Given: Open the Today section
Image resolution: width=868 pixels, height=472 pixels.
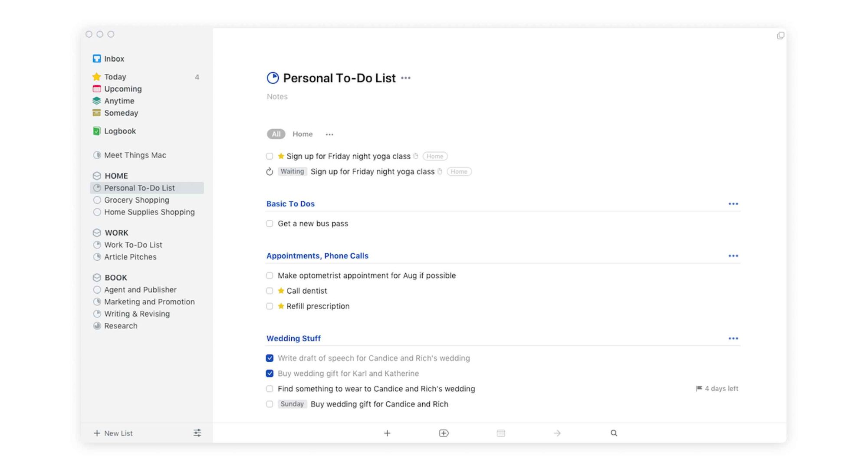Looking at the screenshot, I should (115, 76).
